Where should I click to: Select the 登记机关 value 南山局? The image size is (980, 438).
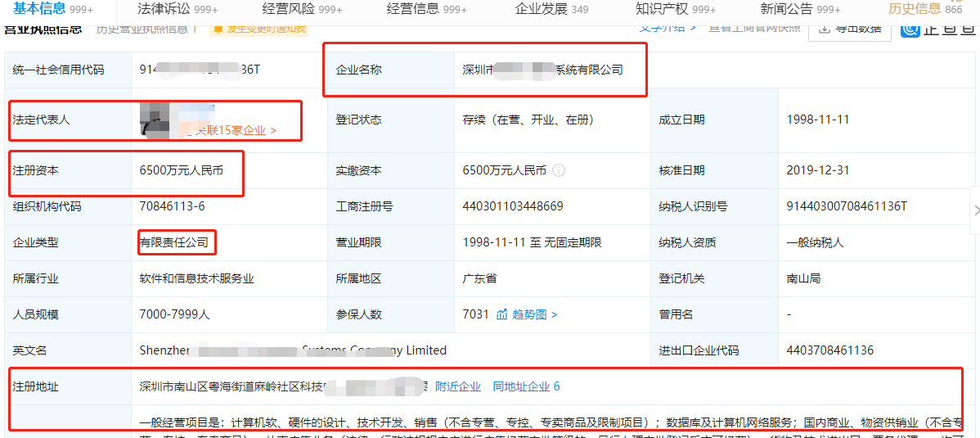(804, 278)
